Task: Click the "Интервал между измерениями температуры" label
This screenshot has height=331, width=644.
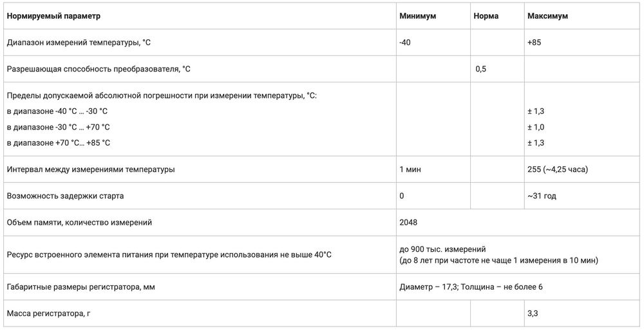Action: coord(91,169)
